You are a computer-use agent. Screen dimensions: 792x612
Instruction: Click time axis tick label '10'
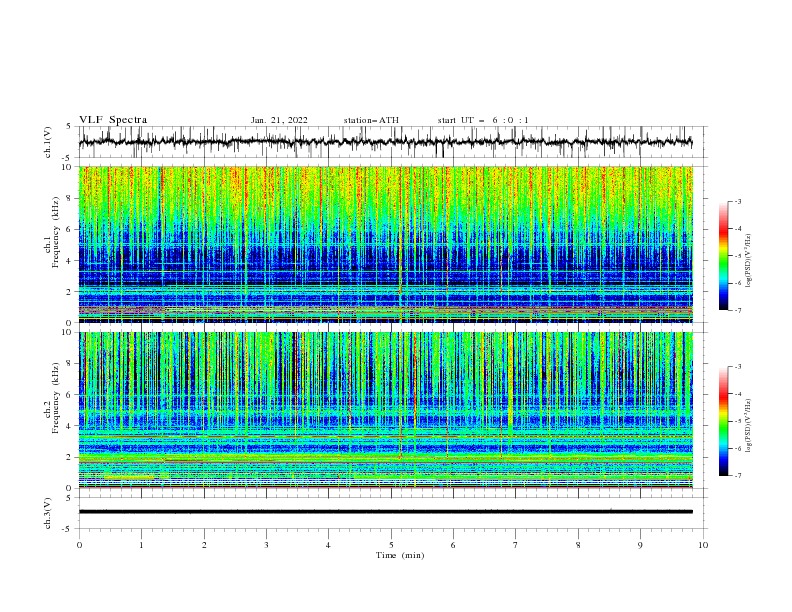703,545
